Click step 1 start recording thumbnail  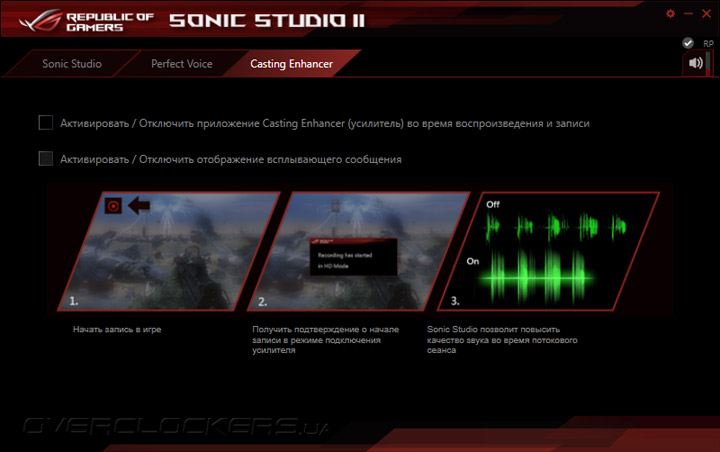click(169, 251)
